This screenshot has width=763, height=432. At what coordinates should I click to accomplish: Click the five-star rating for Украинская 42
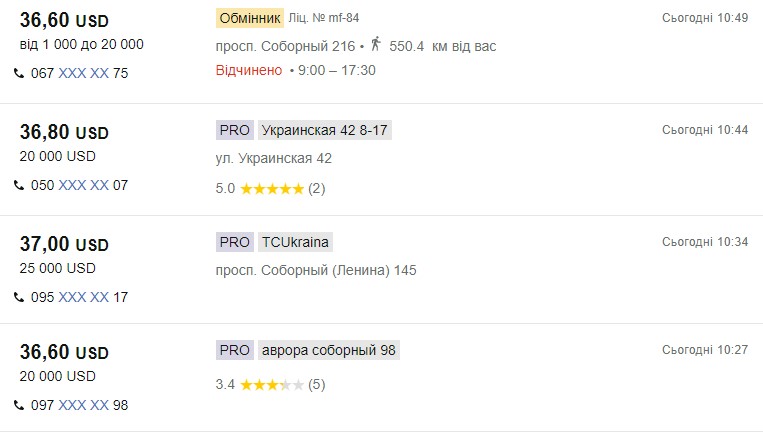(271, 188)
